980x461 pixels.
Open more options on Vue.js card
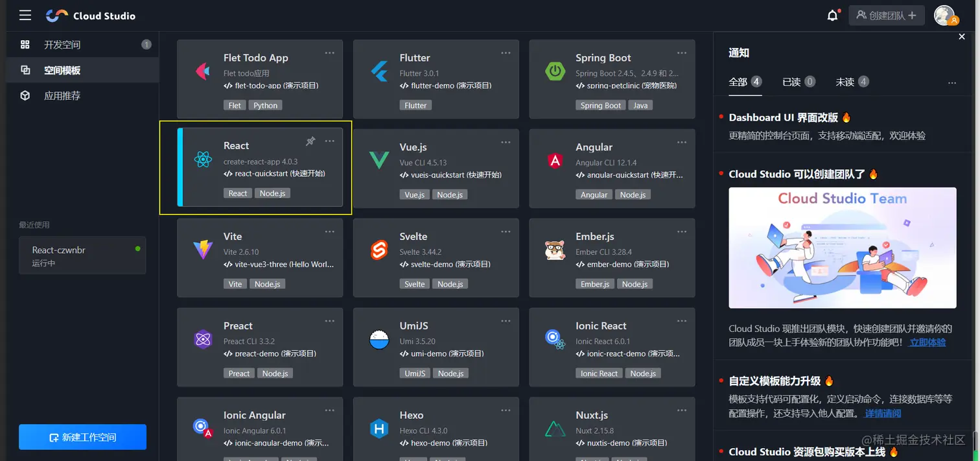tap(506, 142)
